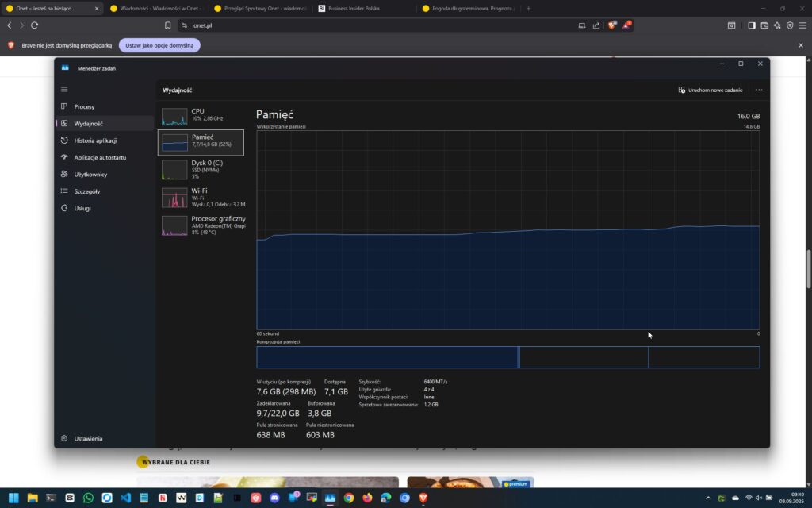Open the Usługi section
This screenshot has width=812, height=508.
(x=82, y=208)
